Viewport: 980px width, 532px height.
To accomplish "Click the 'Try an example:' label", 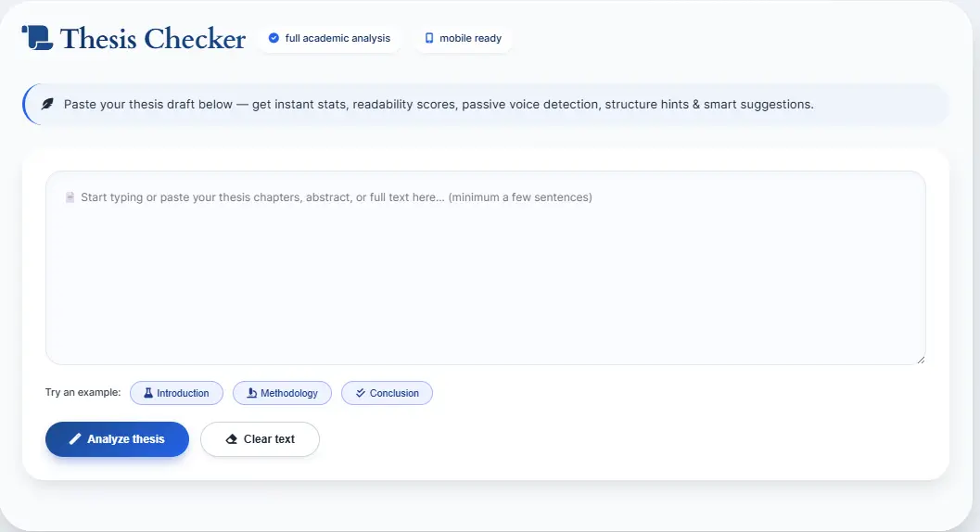I will [83, 392].
